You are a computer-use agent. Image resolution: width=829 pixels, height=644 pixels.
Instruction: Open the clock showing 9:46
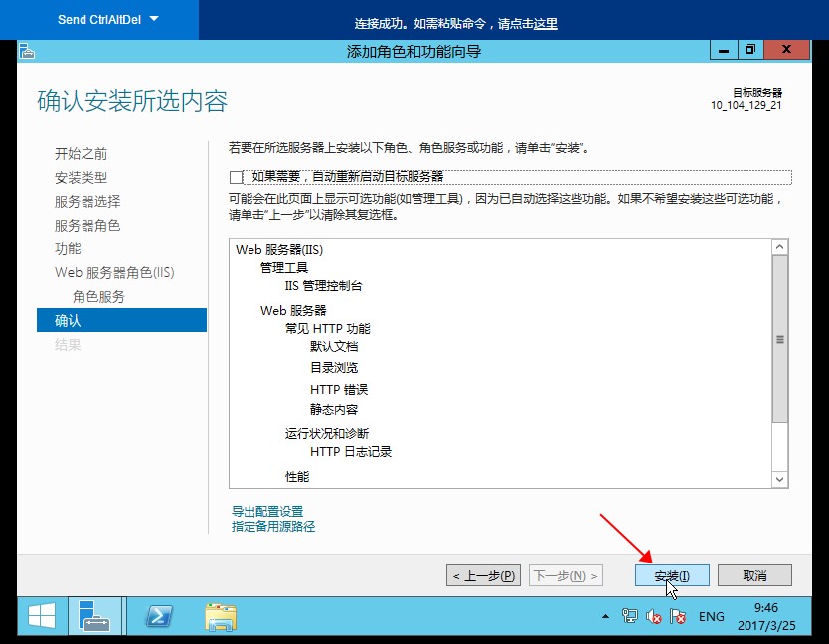pos(766,616)
